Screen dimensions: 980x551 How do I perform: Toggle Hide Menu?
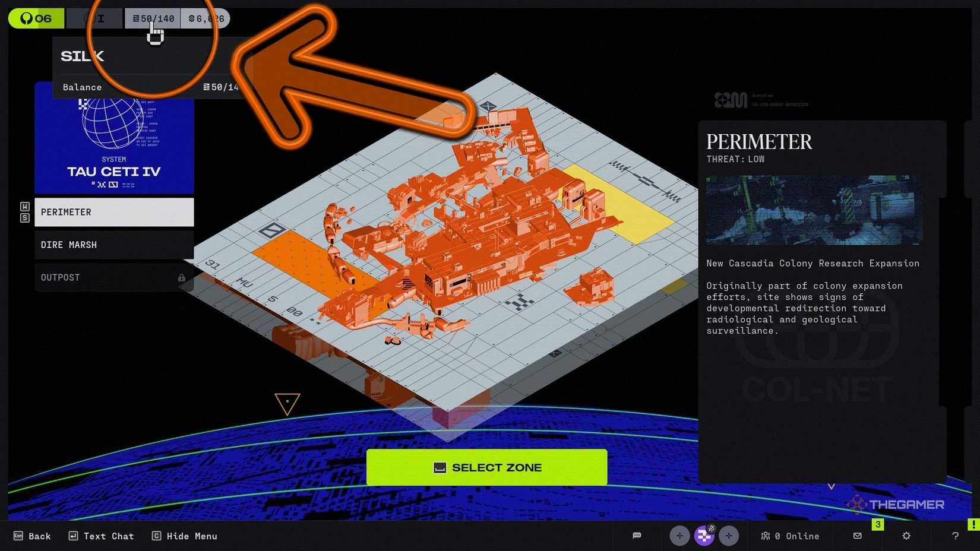(185, 536)
